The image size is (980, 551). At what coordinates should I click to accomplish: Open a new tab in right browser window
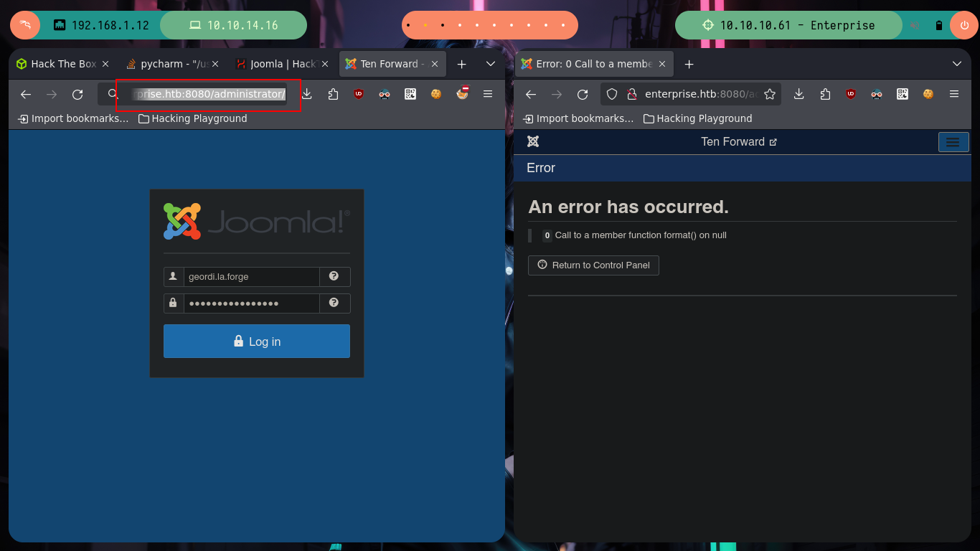[689, 64]
